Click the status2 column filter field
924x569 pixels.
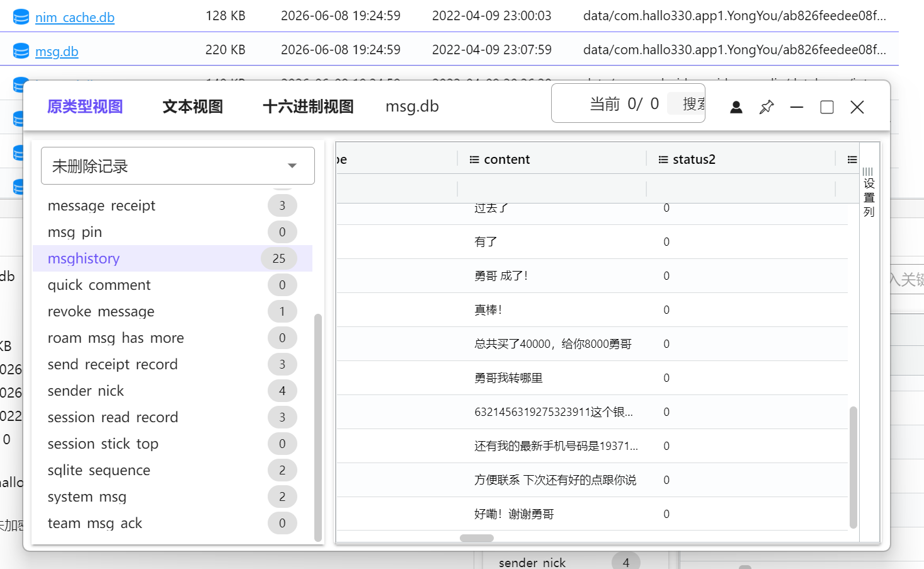pos(741,188)
